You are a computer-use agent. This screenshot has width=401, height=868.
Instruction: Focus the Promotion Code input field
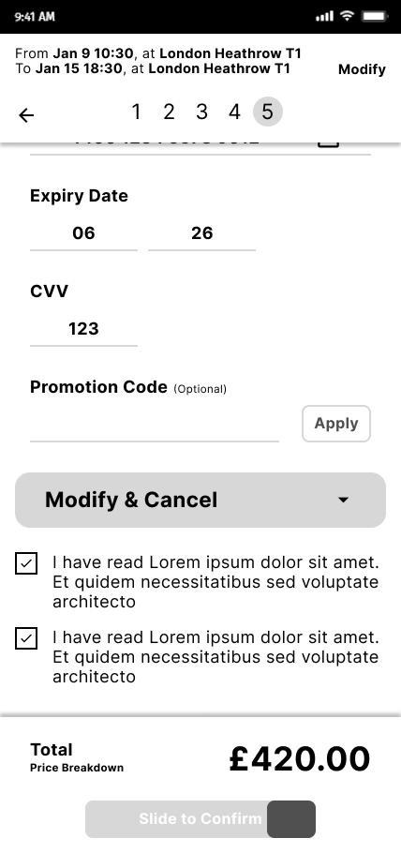(155, 427)
